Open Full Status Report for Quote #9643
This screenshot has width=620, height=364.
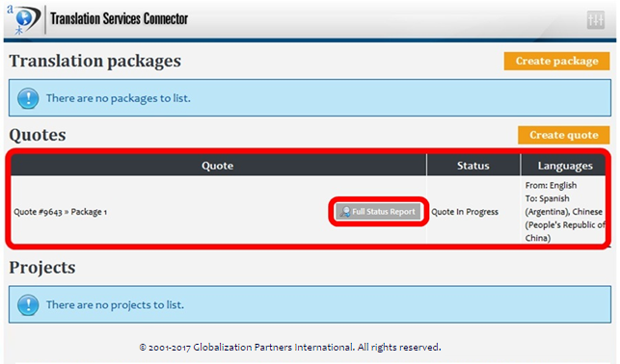pyautogui.click(x=378, y=212)
